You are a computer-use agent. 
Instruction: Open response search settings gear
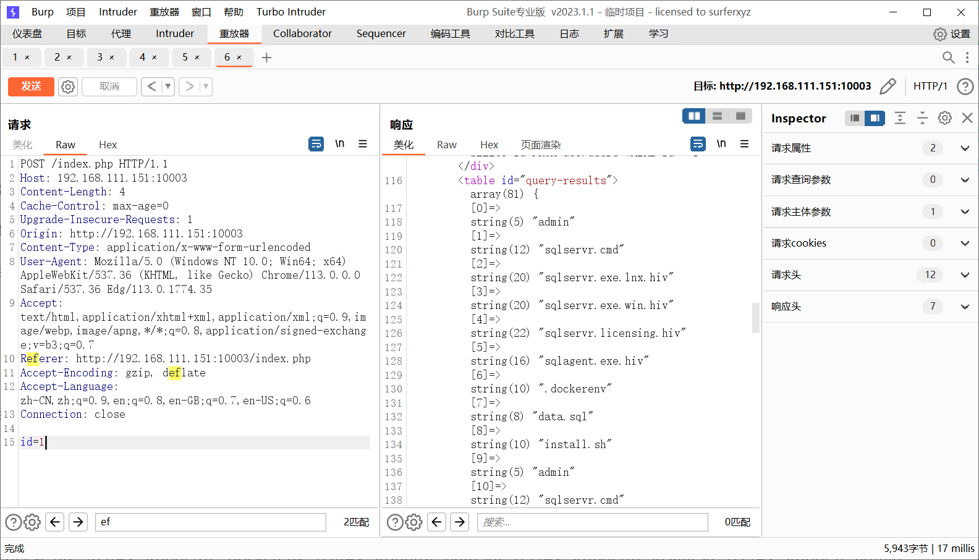coord(413,522)
